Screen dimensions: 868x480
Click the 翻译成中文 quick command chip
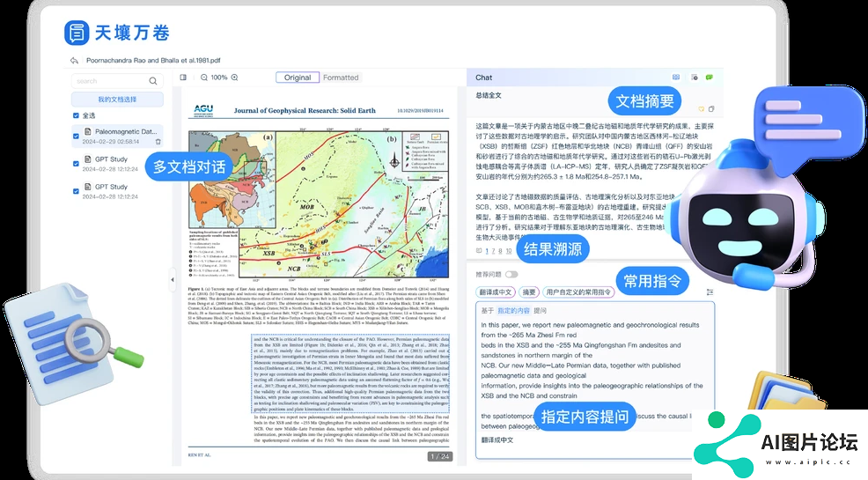click(496, 292)
